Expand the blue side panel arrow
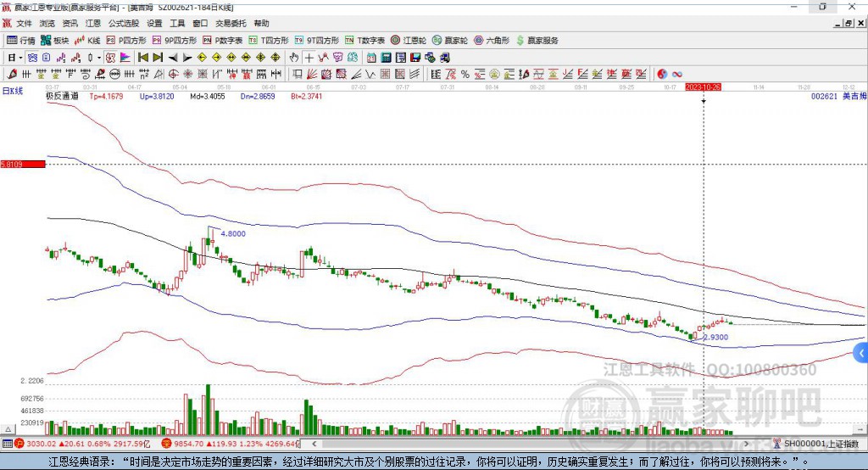The image size is (868, 470). click(861, 353)
